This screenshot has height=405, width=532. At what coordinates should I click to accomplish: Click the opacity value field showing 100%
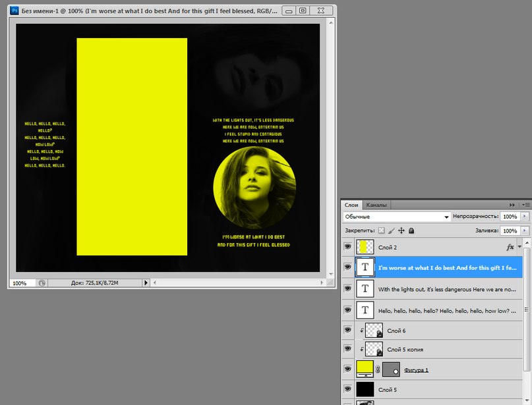[x=510, y=217]
